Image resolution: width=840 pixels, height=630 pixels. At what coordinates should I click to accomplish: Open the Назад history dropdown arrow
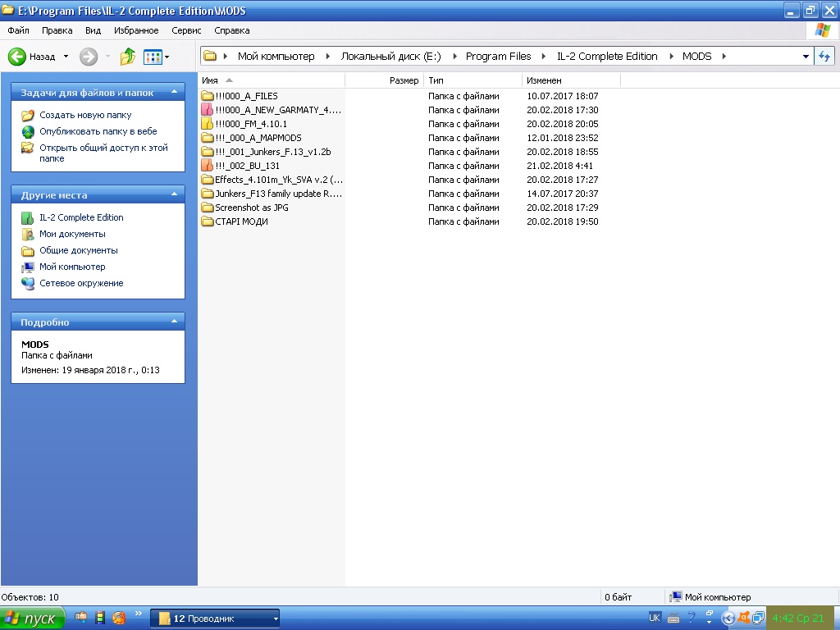(x=66, y=57)
